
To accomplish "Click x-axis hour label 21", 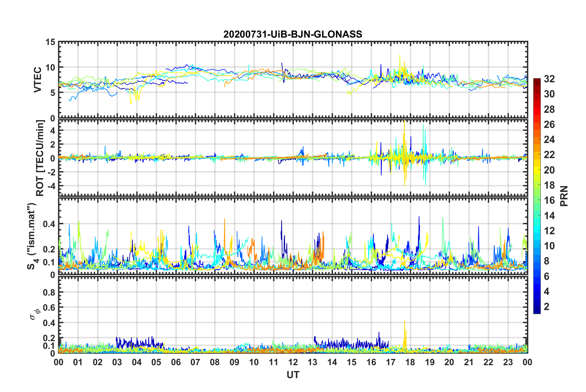I will [x=469, y=362].
